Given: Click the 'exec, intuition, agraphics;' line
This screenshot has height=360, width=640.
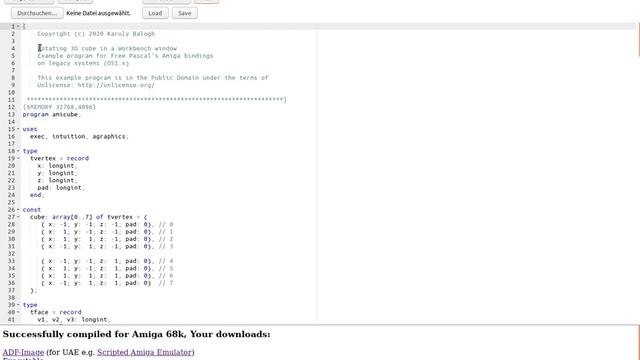Looking at the screenshot, I should tap(79, 136).
